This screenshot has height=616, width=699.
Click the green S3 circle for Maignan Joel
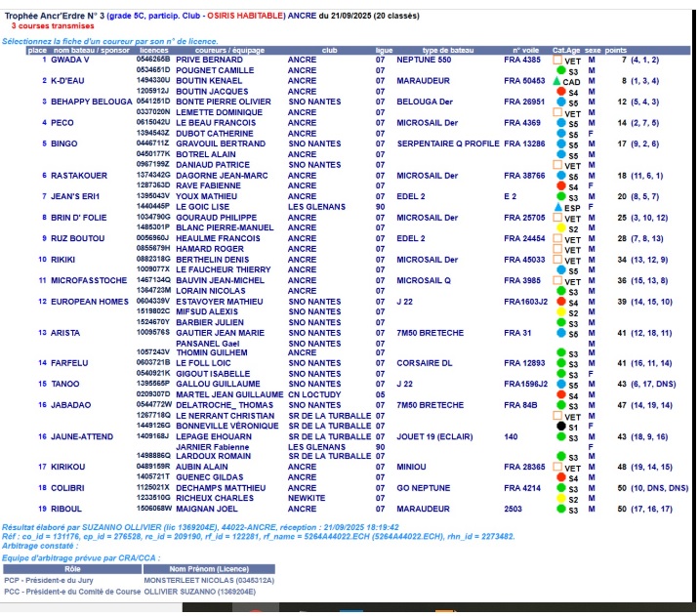(x=559, y=509)
